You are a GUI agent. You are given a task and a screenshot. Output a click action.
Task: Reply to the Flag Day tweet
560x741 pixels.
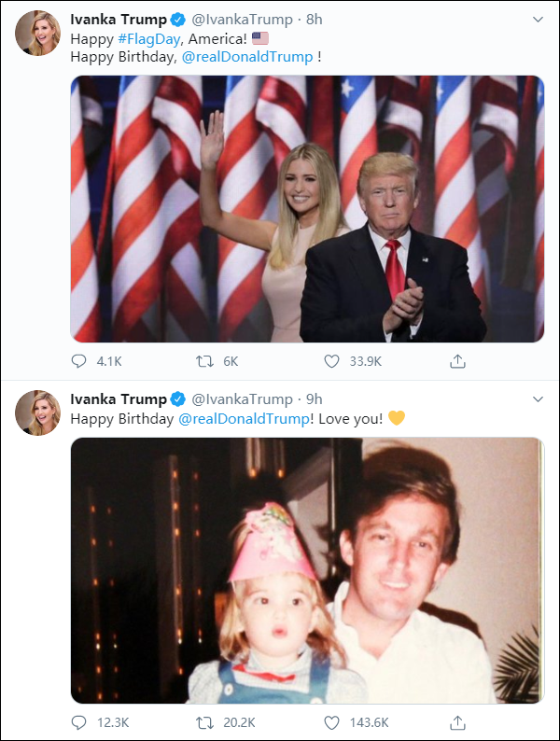79,361
